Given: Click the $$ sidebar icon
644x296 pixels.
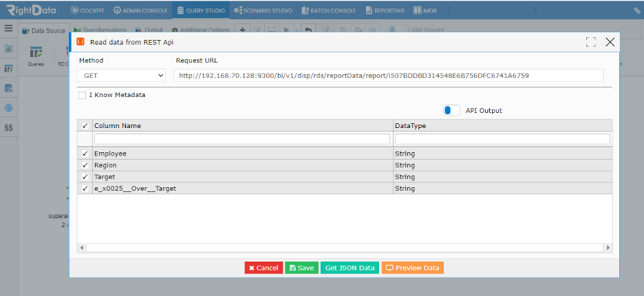Looking at the screenshot, I should 9,128.
